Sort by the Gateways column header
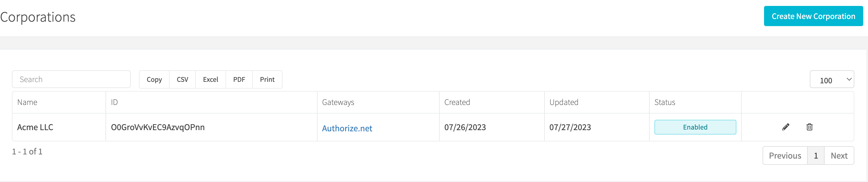868x182 pixels. (x=378, y=102)
